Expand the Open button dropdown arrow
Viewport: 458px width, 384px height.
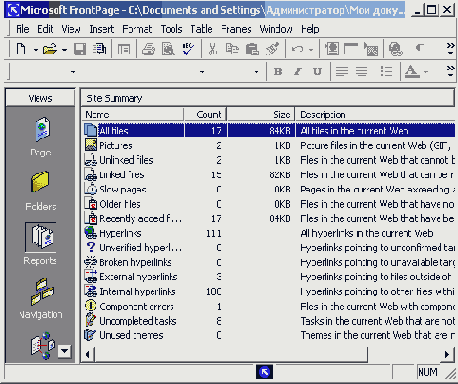(x=64, y=50)
